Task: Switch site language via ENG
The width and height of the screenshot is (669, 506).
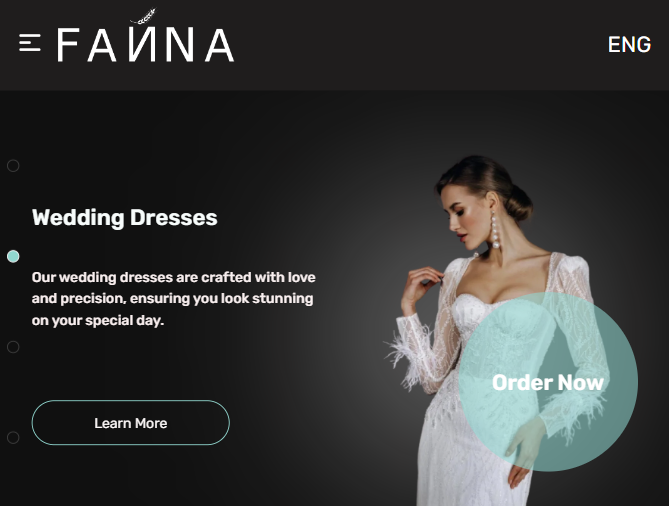Action: tap(629, 44)
